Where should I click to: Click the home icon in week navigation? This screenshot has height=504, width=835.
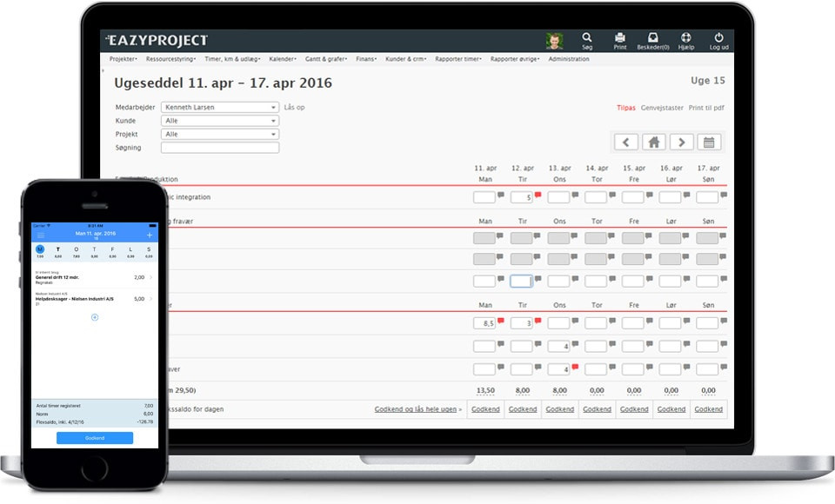point(653,142)
